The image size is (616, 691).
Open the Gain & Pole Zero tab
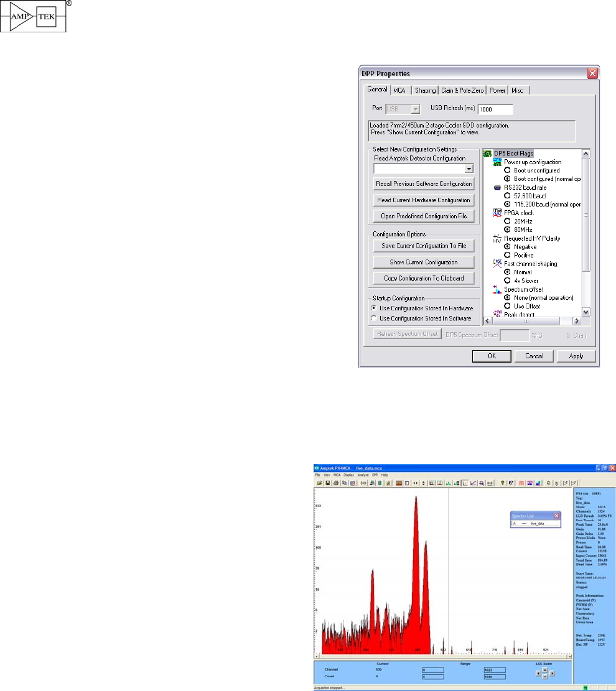point(462,90)
